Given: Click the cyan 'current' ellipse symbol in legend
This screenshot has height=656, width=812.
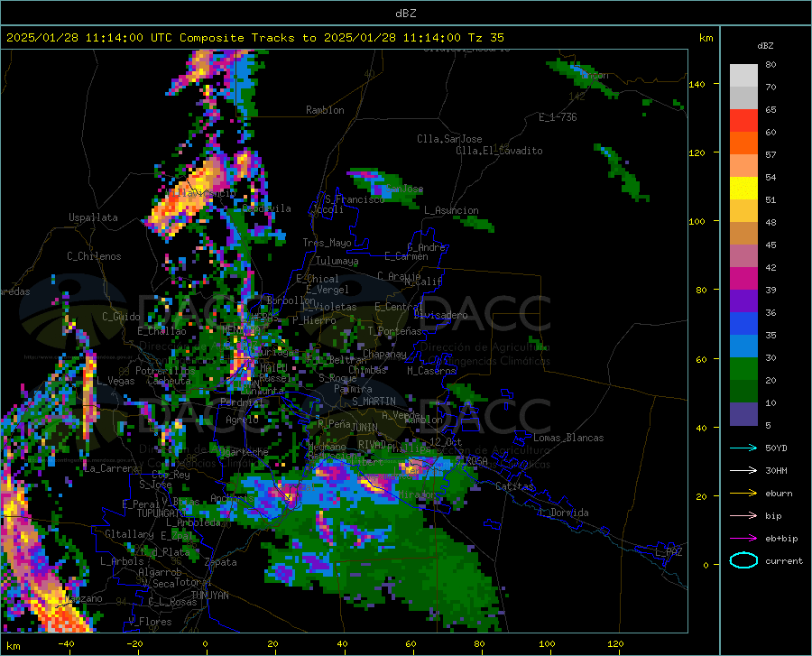Looking at the screenshot, I should point(743,560).
